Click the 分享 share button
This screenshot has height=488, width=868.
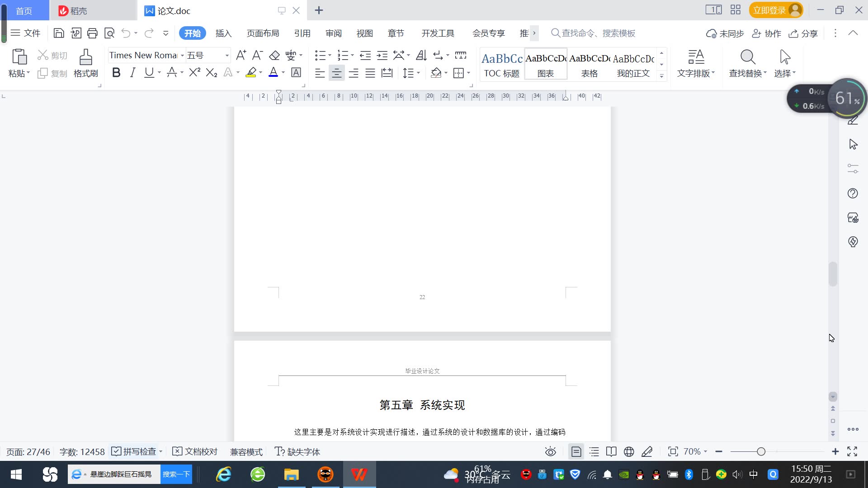[x=803, y=33]
